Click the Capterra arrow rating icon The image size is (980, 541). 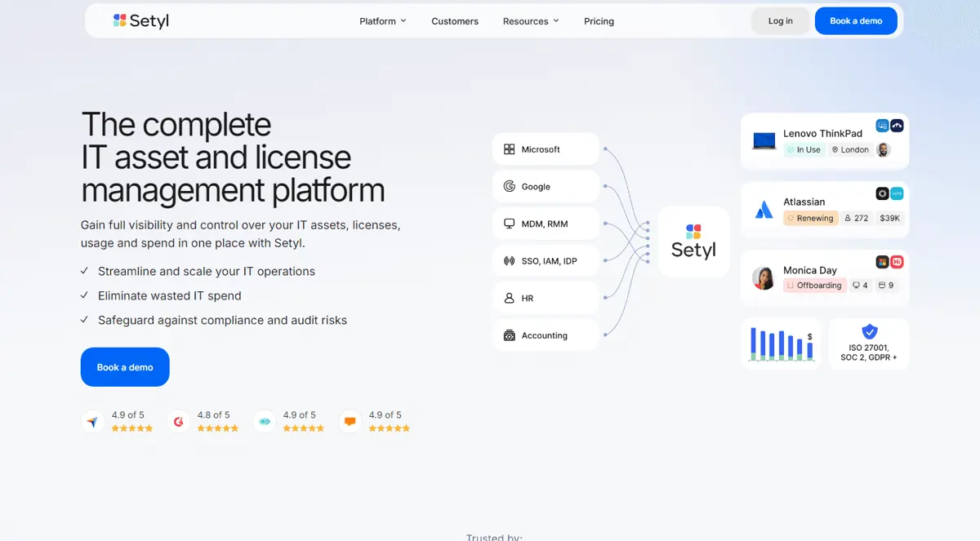92,422
